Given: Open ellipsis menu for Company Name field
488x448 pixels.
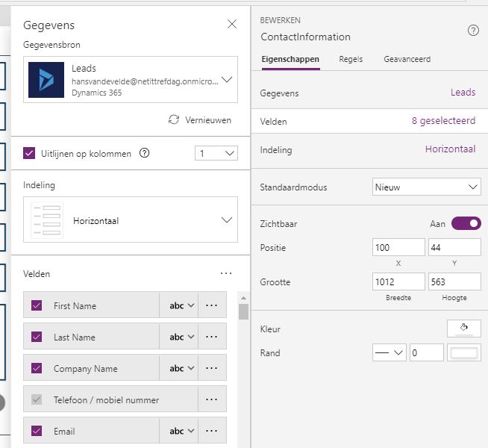Looking at the screenshot, I should (212, 368).
